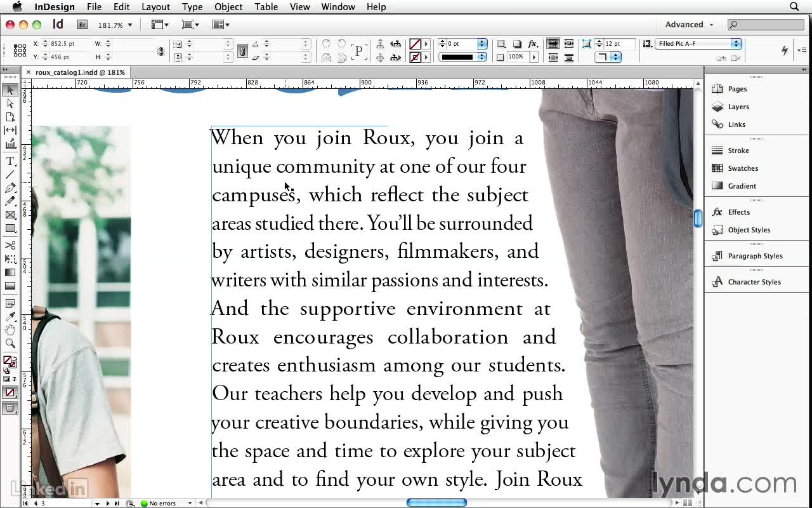Select the Gap tool
Screen dimensions: 812x508
coord(10,130)
